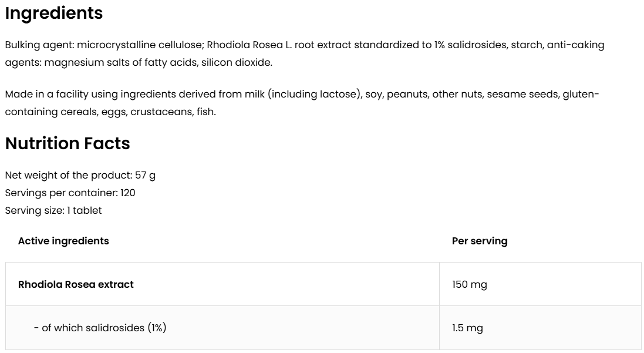
Task: Click the Active ingredients column header
Action: [x=63, y=241]
